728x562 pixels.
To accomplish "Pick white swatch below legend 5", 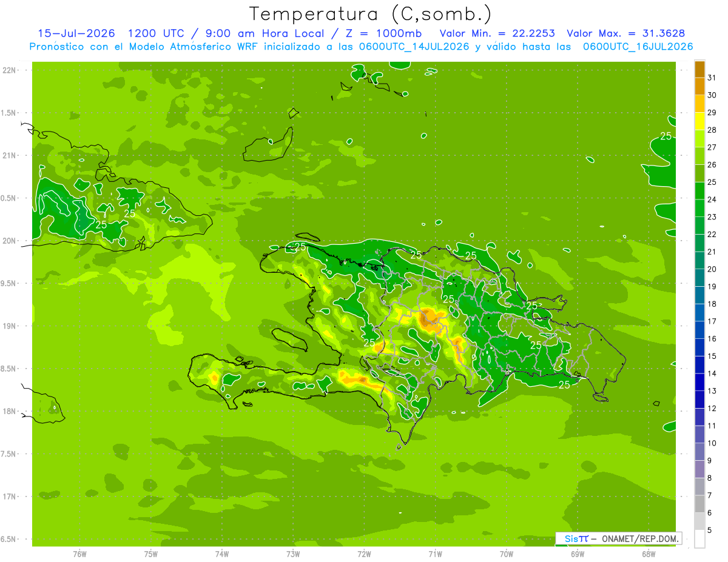I will point(699,538).
